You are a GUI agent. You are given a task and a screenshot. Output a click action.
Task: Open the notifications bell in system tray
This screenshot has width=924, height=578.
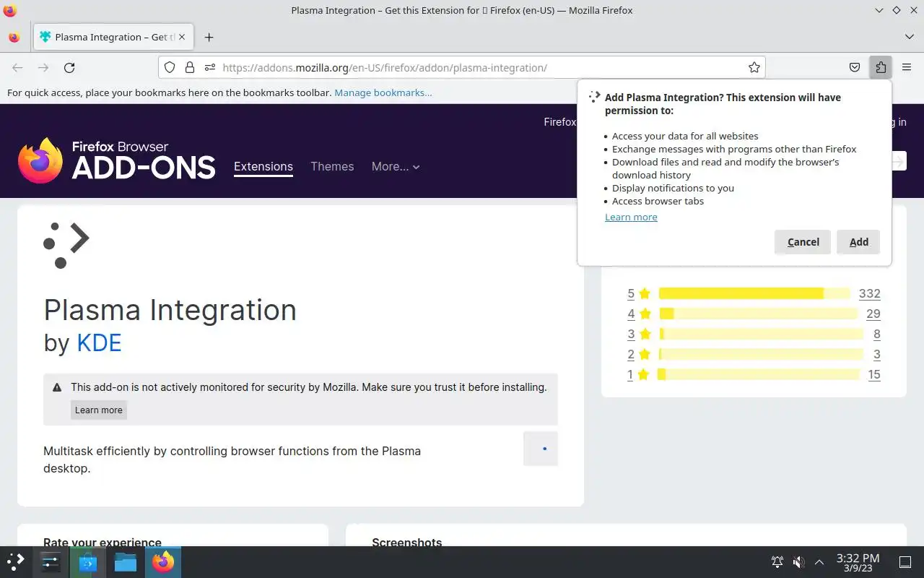pos(777,562)
